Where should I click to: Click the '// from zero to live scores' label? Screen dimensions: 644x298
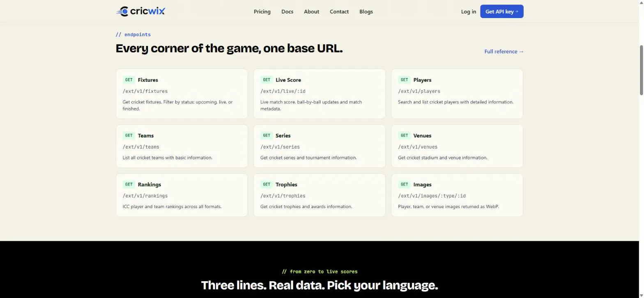point(320,272)
